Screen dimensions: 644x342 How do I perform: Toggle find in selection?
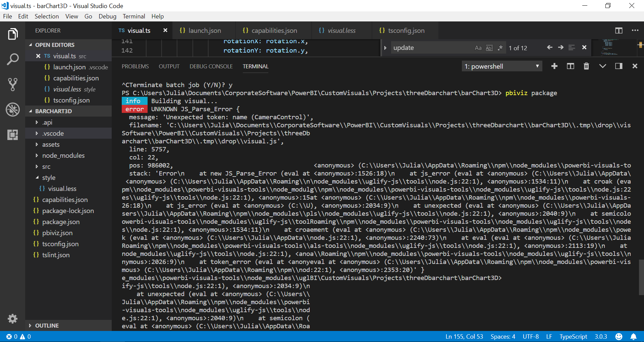tap(572, 48)
